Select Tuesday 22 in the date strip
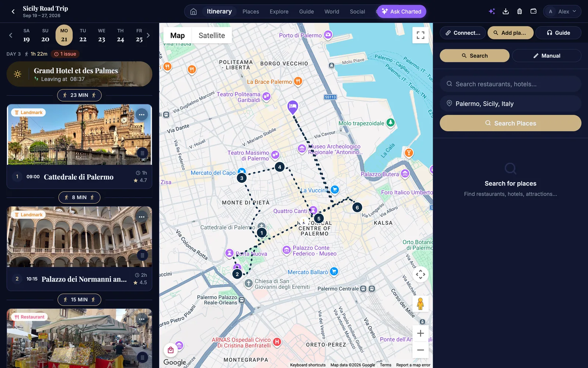This screenshot has height=368, width=588. [x=83, y=35]
